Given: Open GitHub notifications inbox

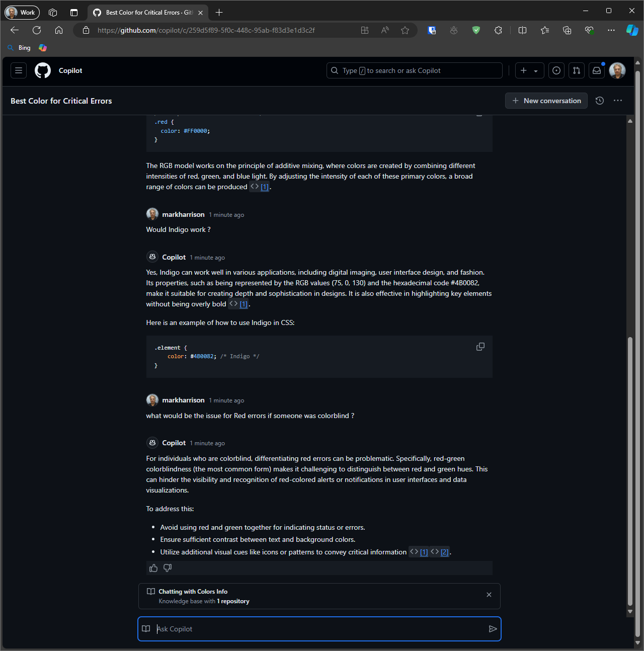Looking at the screenshot, I should click(x=597, y=70).
